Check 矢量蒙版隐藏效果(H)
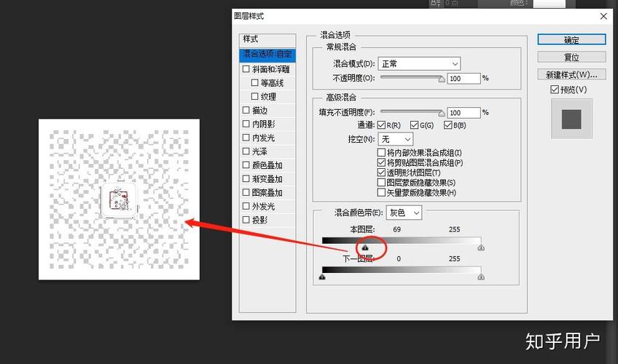This screenshot has width=618, height=364. point(381,192)
